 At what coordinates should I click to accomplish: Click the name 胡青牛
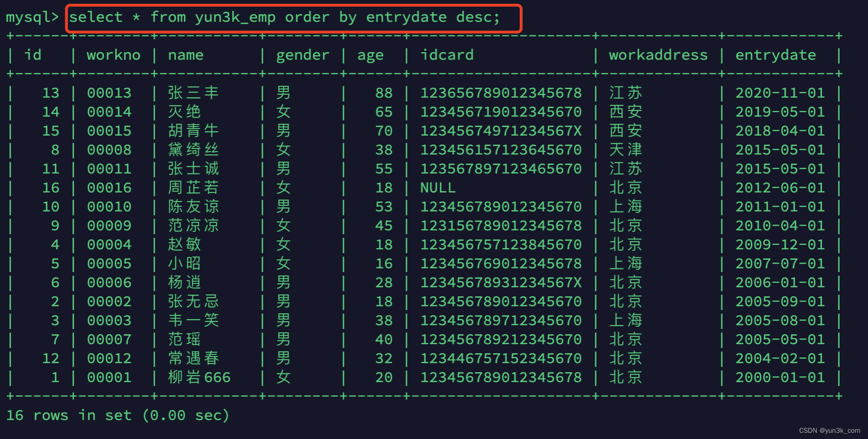click(x=193, y=131)
